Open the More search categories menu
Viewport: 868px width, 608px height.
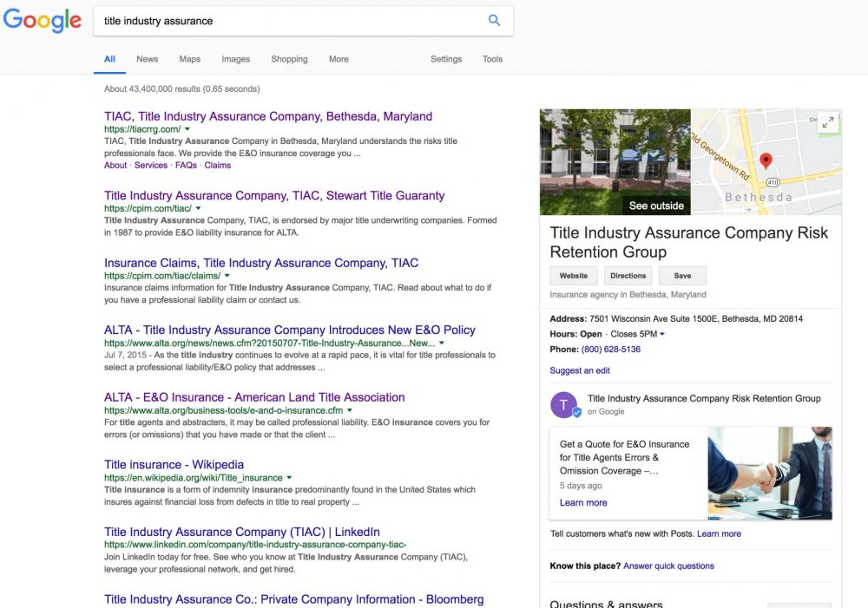338,59
